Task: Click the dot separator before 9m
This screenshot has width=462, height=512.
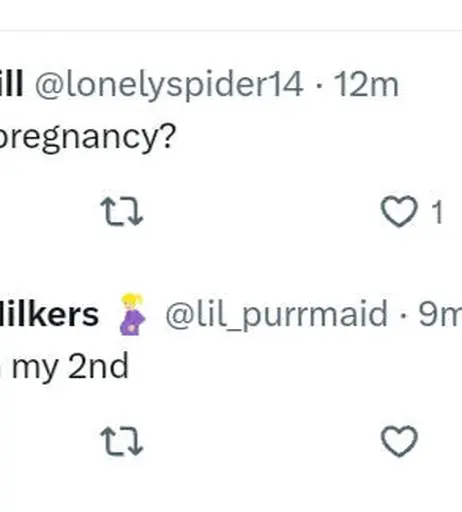Action: (403, 315)
